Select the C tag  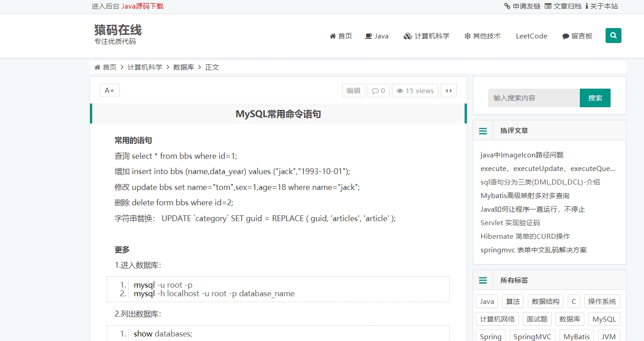tap(573, 301)
